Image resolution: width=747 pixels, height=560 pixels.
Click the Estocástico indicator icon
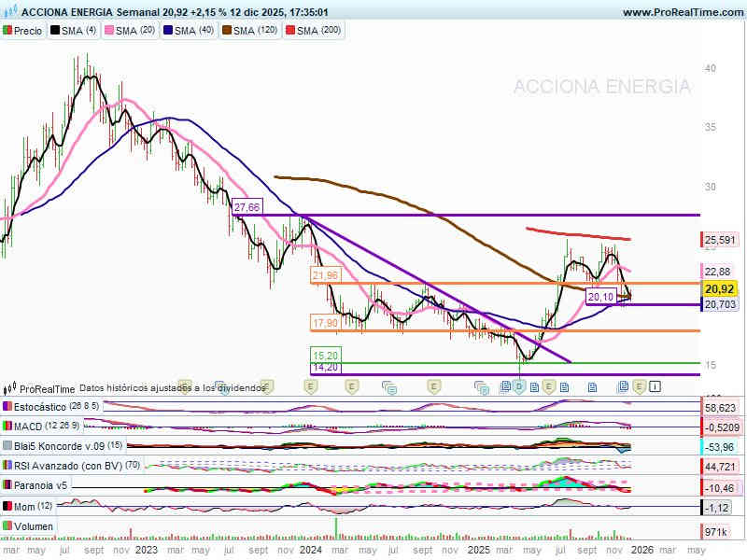coord(7,407)
